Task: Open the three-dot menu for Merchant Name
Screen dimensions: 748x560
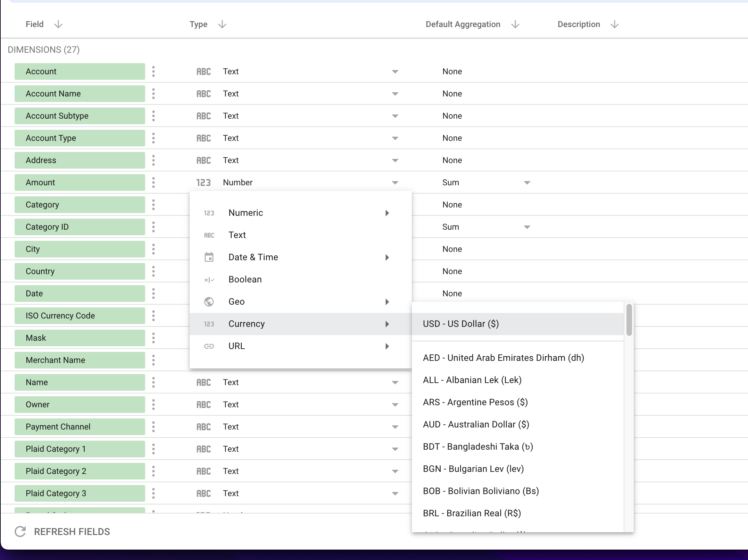Action: 153,360
